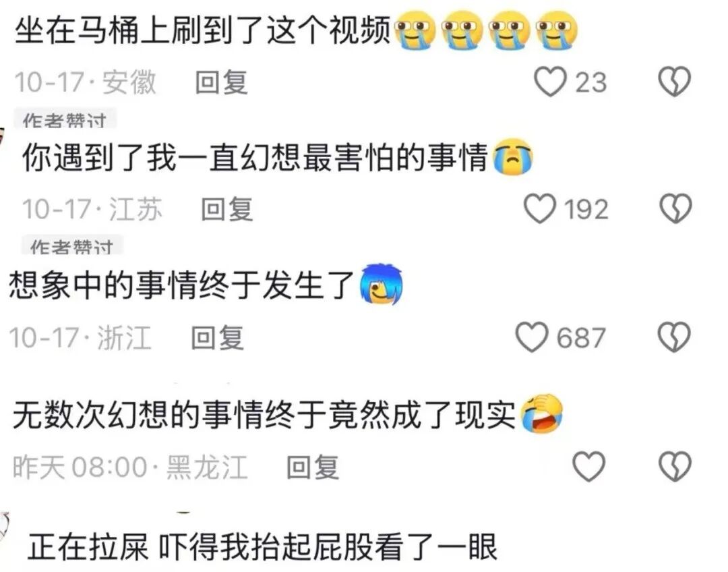Image resolution: width=728 pixels, height=572 pixels.
Task: Tap the 作者赞过 tag above the 浙江 comment
Action: [x=72, y=246]
